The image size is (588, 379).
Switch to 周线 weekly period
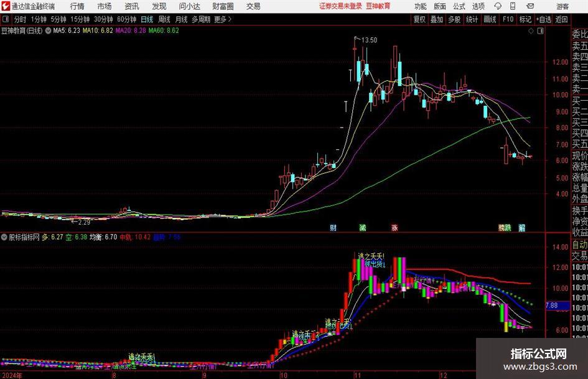tap(164, 19)
